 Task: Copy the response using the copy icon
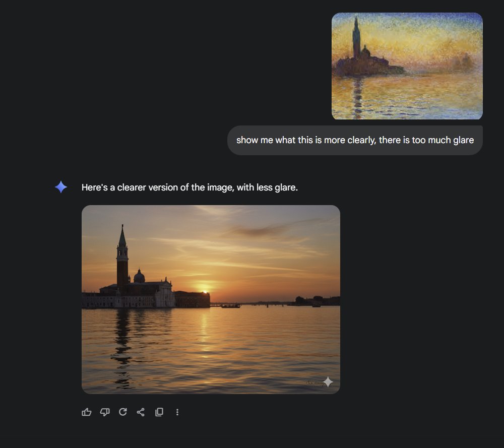[159, 412]
